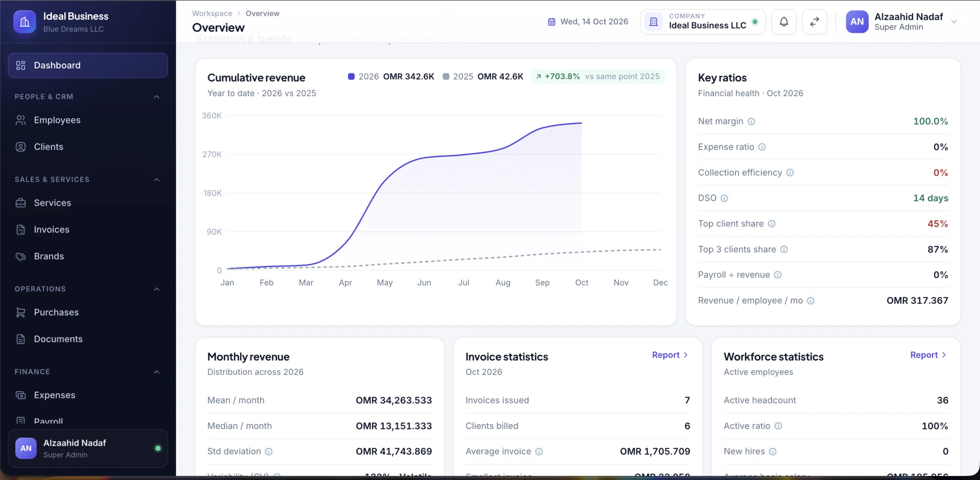The image size is (980, 480).
Task: Show info for Top 3 clients share
Action: (x=784, y=249)
